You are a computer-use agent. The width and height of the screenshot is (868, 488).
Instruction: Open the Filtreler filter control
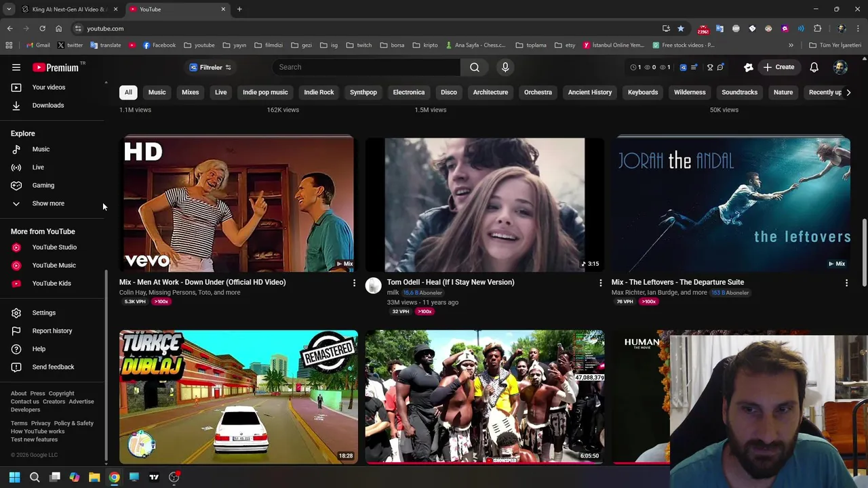point(210,67)
